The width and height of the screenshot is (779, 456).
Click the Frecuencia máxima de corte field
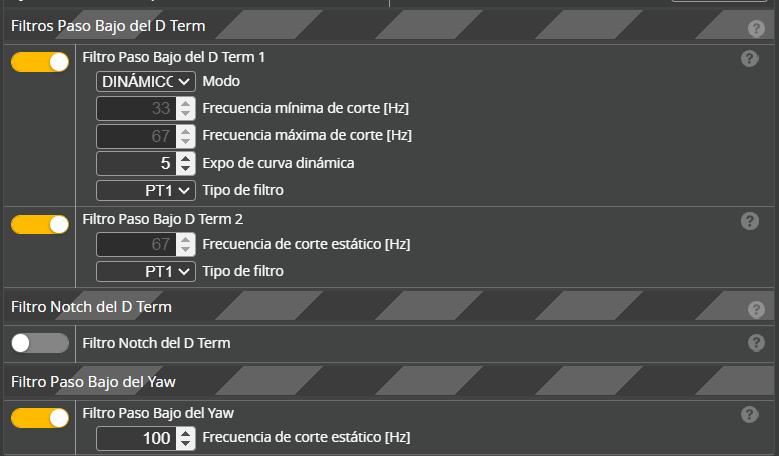pos(136,136)
